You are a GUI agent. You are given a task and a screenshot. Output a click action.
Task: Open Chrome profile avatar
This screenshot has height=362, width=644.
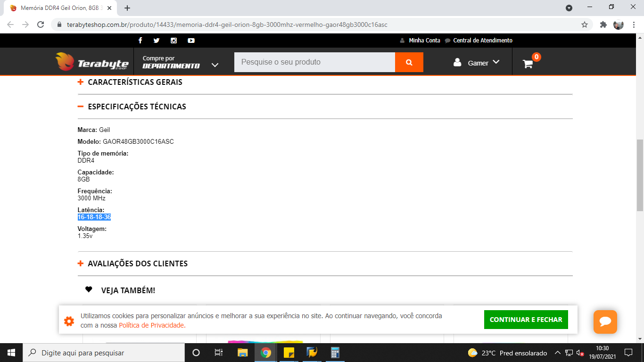pos(619,25)
